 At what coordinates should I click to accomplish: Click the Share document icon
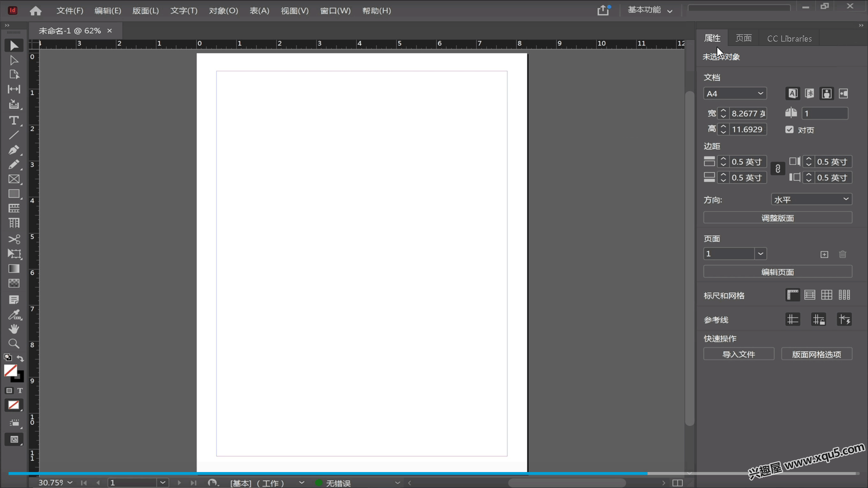[603, 11]
